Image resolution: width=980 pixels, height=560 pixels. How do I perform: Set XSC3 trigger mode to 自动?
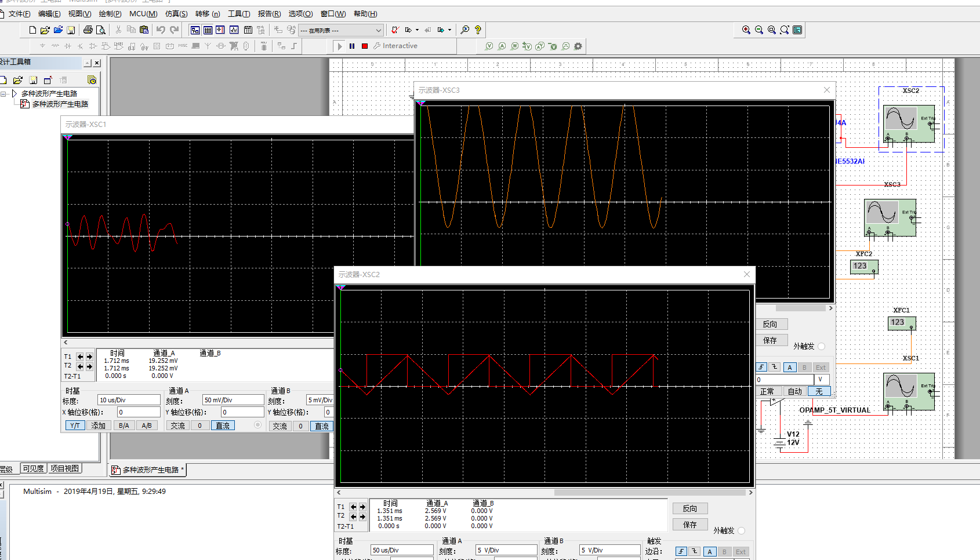point(795,391)
